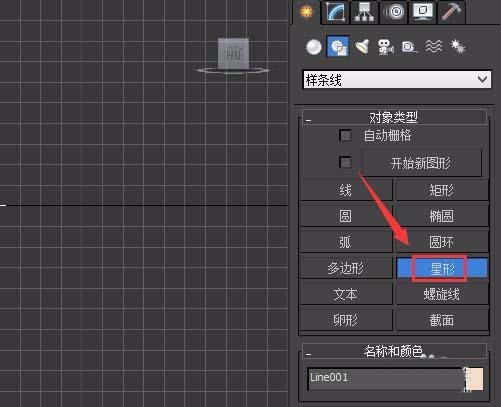This screenshot has width=501, height=407.
Task: Select the Shapes category icon
Action: click(x=338, y=46)
